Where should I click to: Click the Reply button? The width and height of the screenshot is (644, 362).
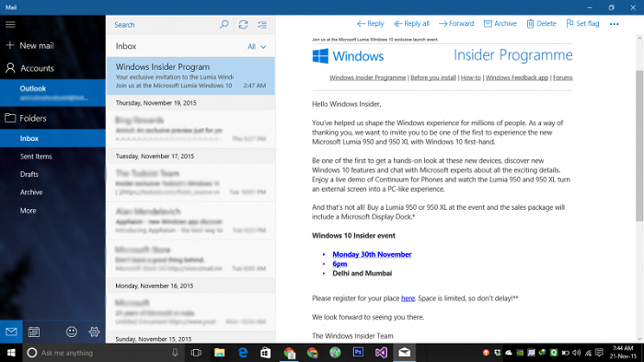[x=370, y=24]
